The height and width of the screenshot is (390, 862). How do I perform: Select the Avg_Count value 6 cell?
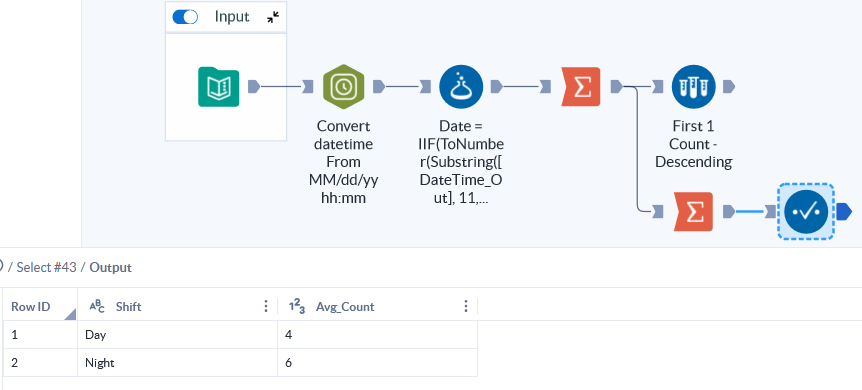click(378, 362)
